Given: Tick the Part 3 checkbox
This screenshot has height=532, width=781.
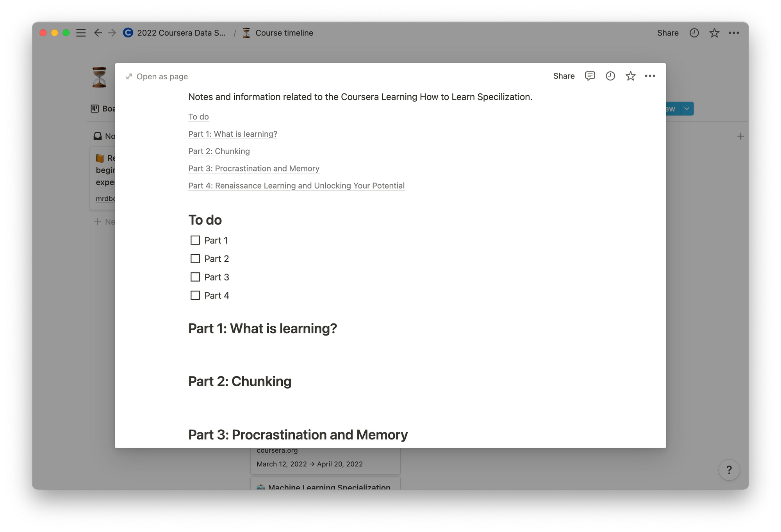Looking at the screenshot, I should tap(195, 277).
